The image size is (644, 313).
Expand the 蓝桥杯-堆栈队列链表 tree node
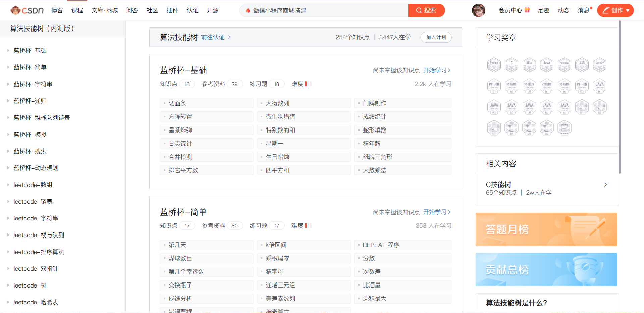[8, 118]
